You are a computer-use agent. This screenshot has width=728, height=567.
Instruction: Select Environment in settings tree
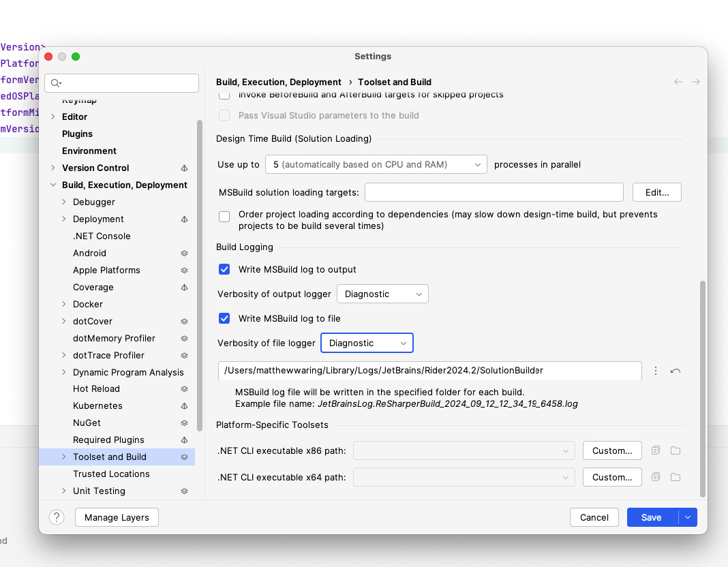[89, 151]
